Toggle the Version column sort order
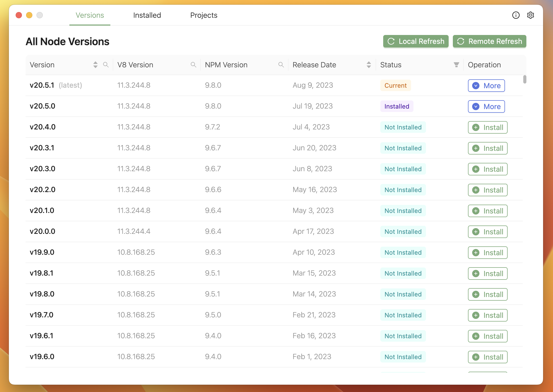553x392 pixels. point(95,65)
